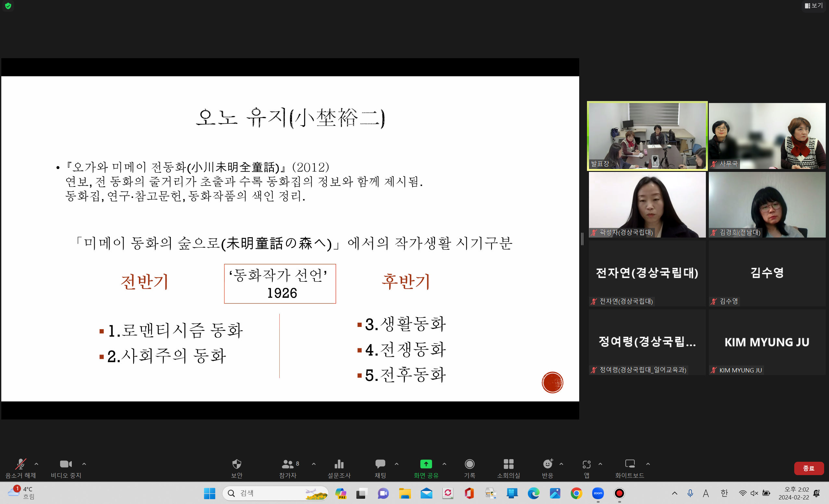
Task: Open the Whiteboard (화이트보드) icon
Action: pyautogui.click(x=630, y=465)
